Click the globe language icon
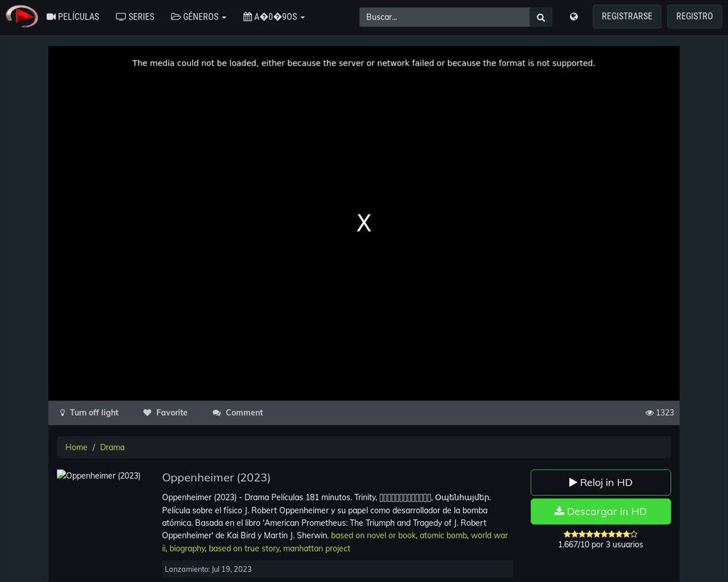The image size is (728, 582). 573,16
